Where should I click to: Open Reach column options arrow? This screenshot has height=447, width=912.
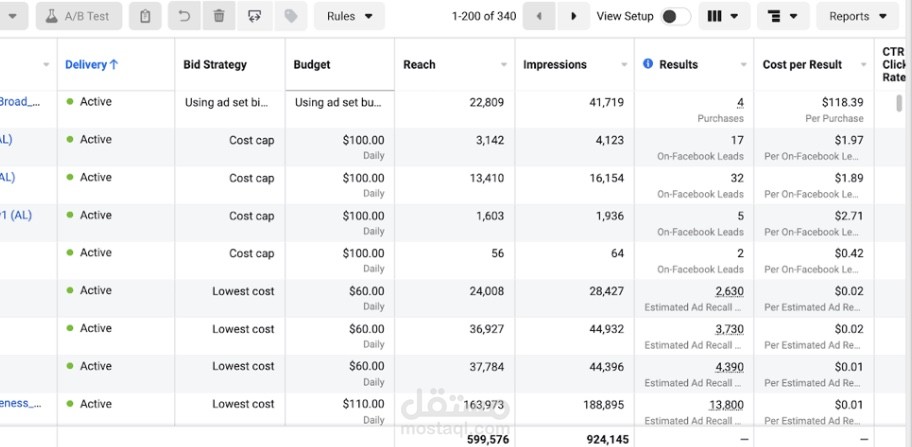point(504,65)
